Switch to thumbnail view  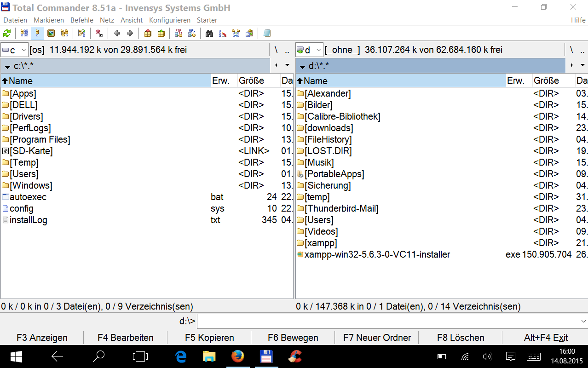point(51,33)
